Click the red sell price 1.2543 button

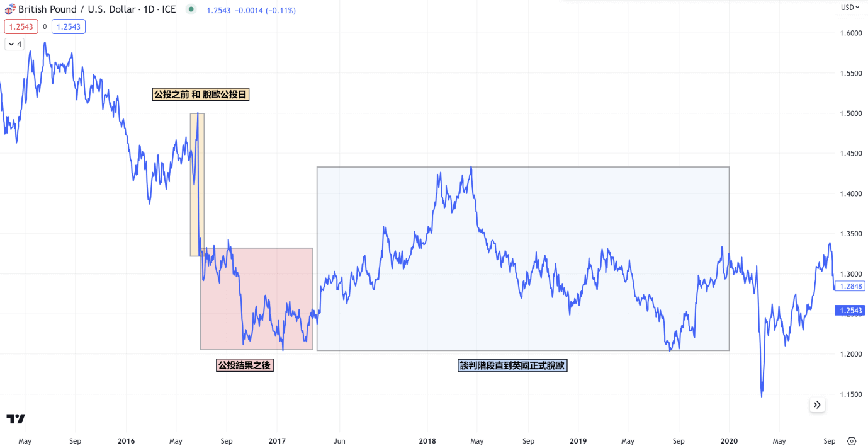21,26
